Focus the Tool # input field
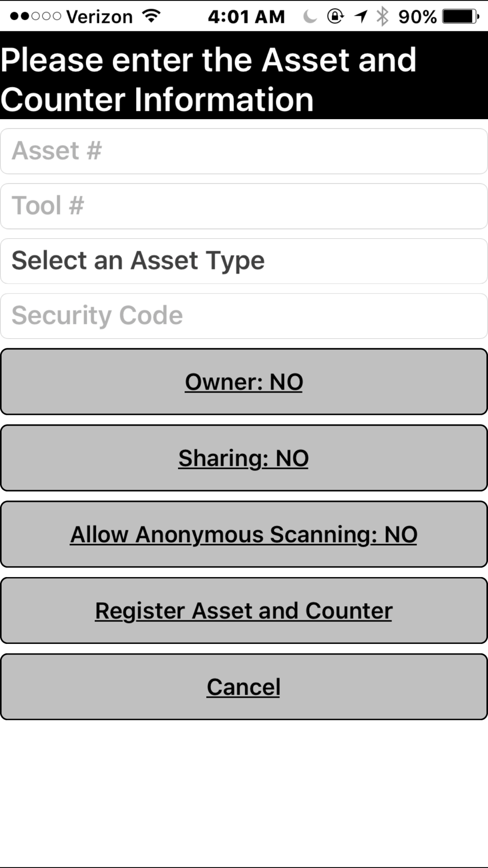 [x=244, y=206]
